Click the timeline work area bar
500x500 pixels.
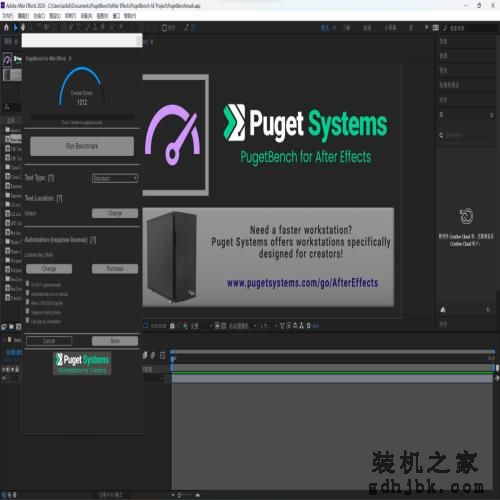tap(332, 367)
